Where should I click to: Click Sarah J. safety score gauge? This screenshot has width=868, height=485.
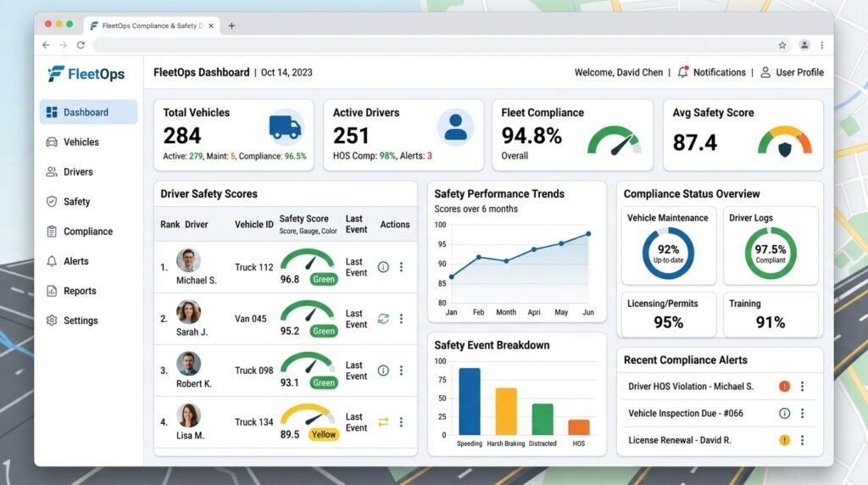point(307,311)
